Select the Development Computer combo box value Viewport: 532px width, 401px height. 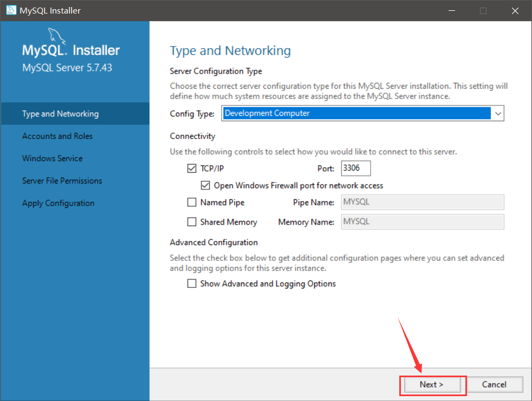(x=356, y=113)
